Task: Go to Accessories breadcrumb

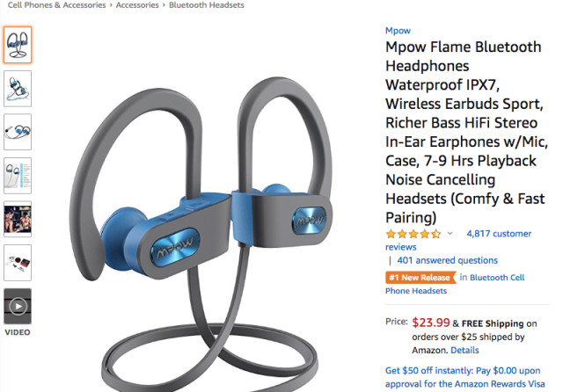Action: (137, 5)
